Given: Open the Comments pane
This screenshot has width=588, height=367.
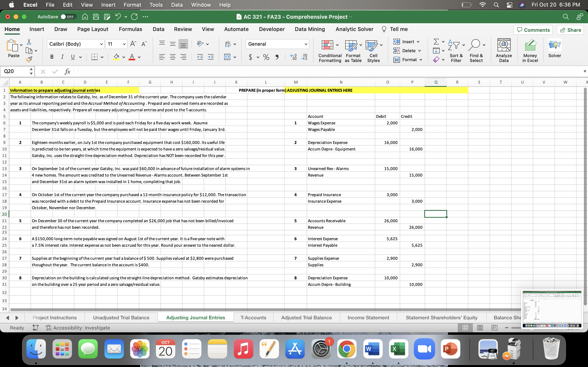Looking at the screenshot, I should [x=533, y=30].
